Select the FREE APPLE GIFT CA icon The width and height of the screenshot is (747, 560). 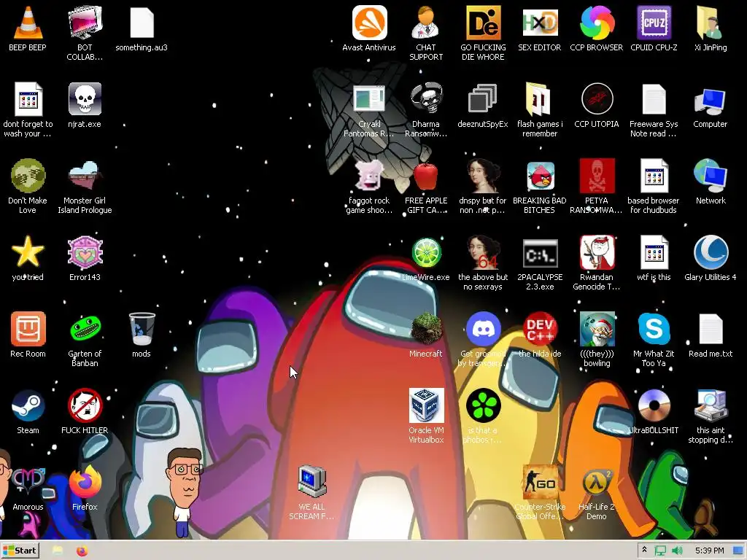[426, 176]
